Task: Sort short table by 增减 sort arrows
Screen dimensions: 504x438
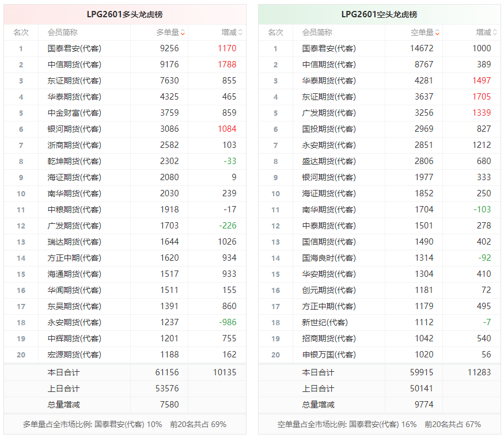Action: (495, 32)
